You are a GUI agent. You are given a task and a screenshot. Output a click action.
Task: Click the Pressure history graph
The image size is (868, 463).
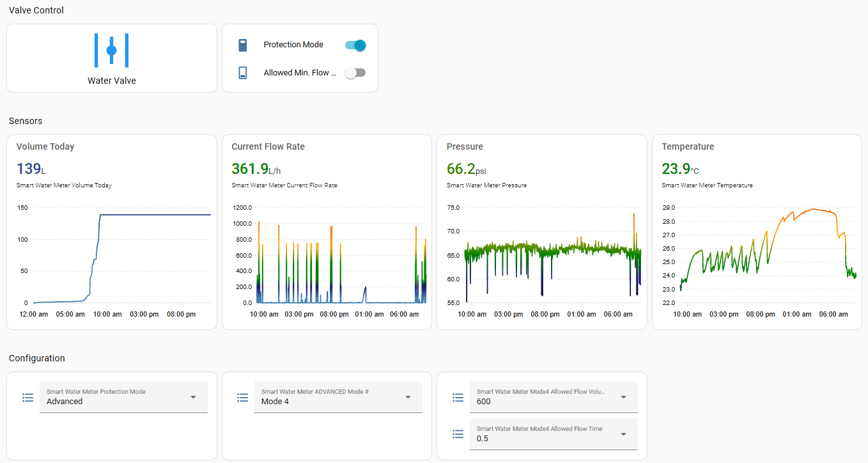(x=552, y=256)
